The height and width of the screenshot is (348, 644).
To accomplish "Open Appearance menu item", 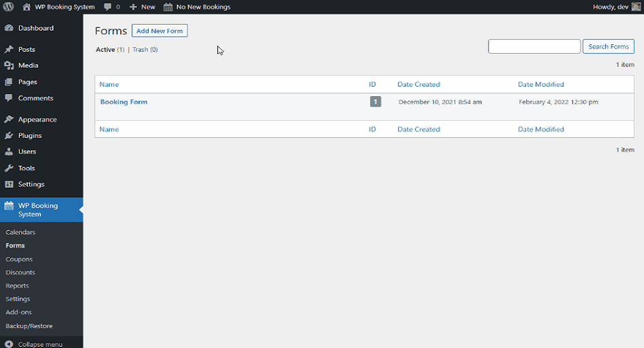I will [37, 119].
